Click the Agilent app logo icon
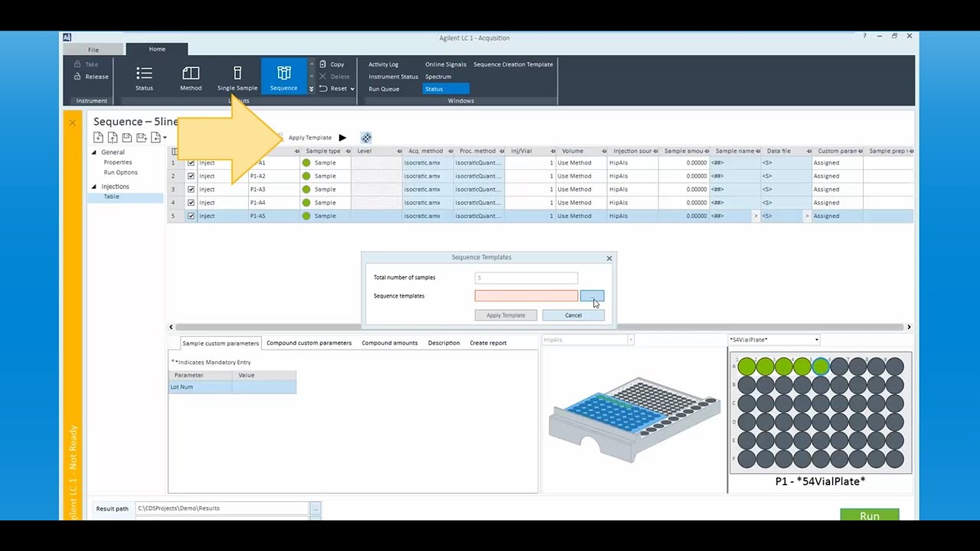This screenshot has width=980, height=551. click(67, 37)
